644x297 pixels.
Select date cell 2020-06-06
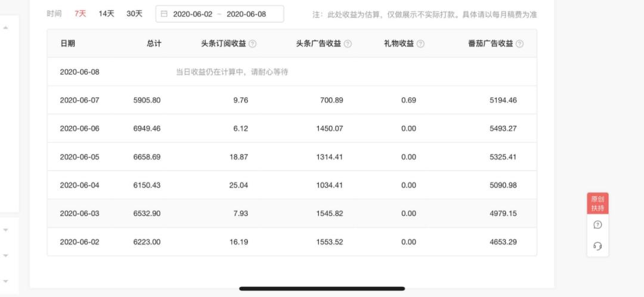click(x=80, y=129)
